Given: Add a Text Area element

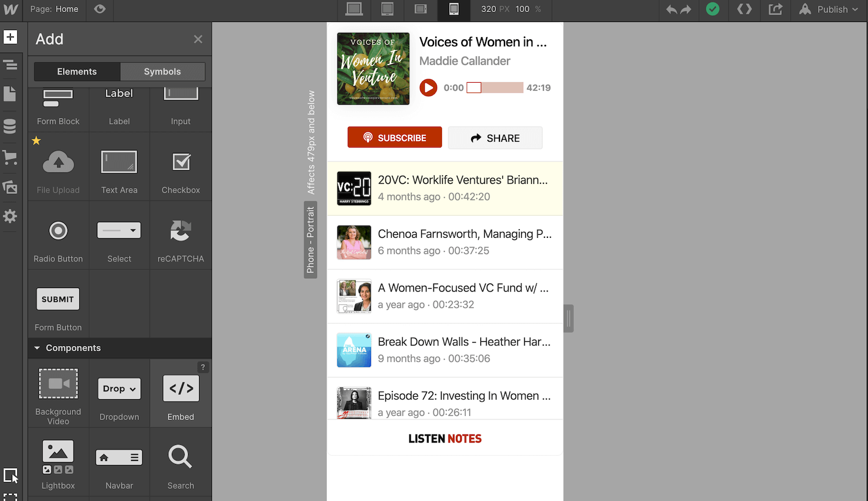Looking at the screenshot, I should tap(119, 167).
